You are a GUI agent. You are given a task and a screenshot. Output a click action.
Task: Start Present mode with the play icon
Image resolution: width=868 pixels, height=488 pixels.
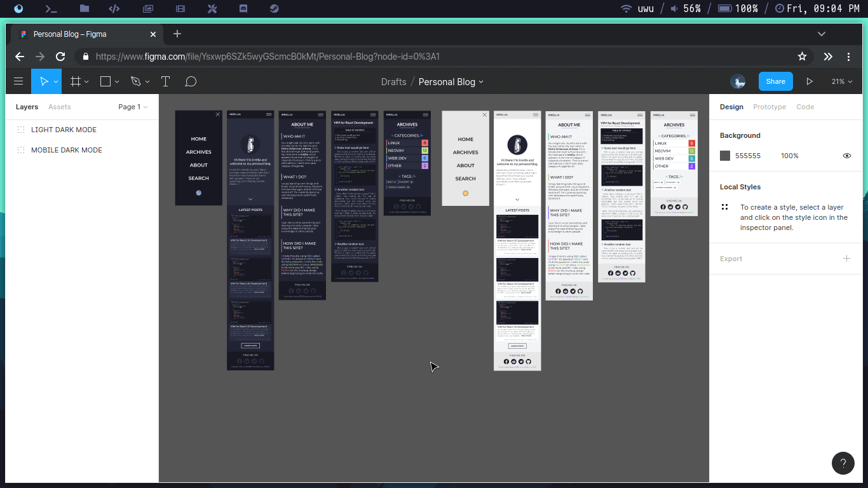[810, 81]
